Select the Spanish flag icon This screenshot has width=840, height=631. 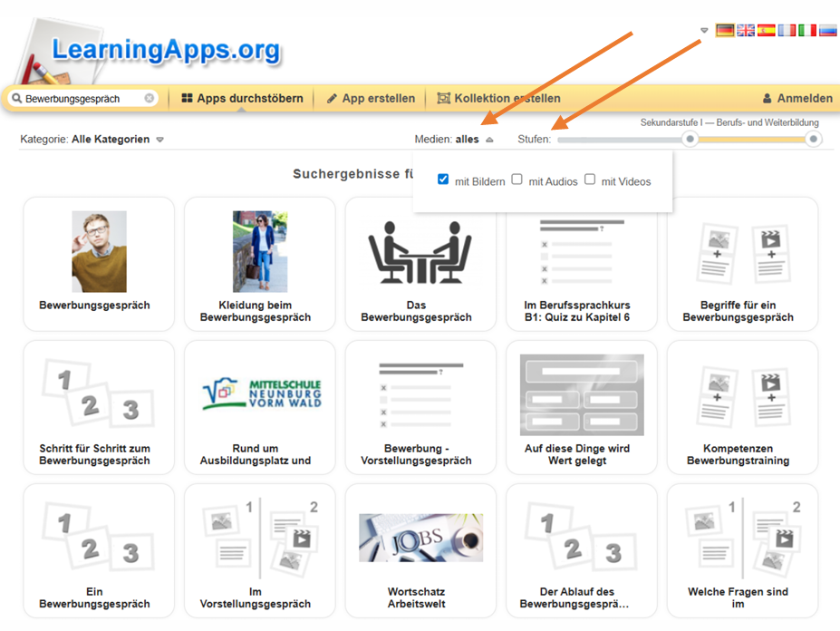(x=767, y=30)
